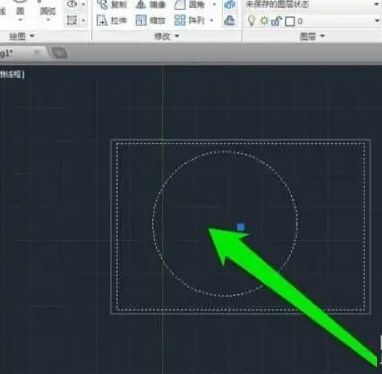The height and width of the screenshot is (374, 382).
Task: Open a new drawing tab
Action: coord(59,53)
